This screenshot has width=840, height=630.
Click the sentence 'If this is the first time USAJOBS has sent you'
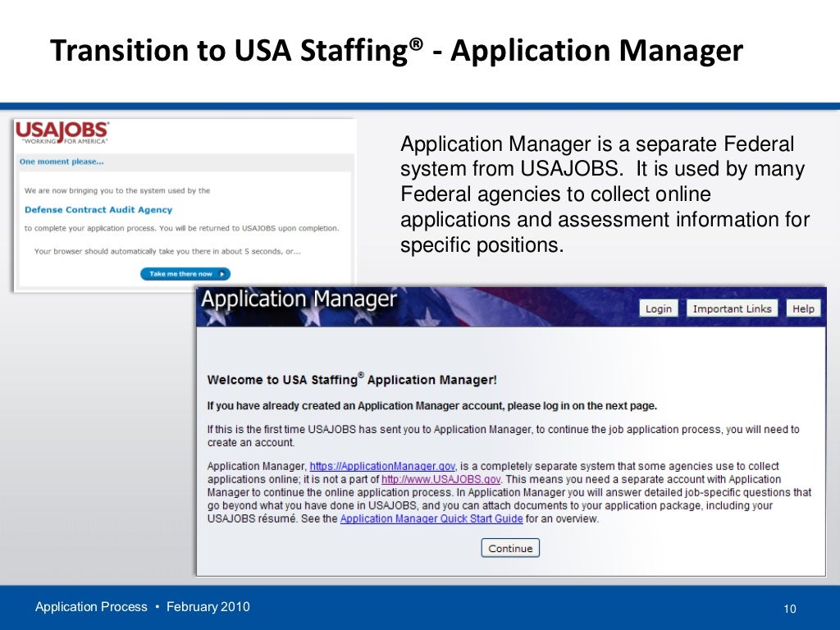[x=503, y=436]
